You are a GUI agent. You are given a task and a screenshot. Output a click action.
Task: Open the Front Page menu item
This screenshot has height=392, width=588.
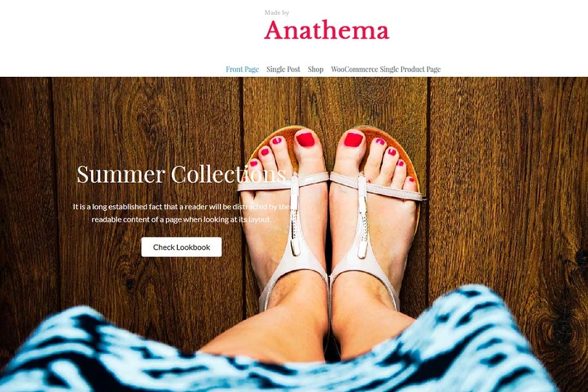pos(242,69)
